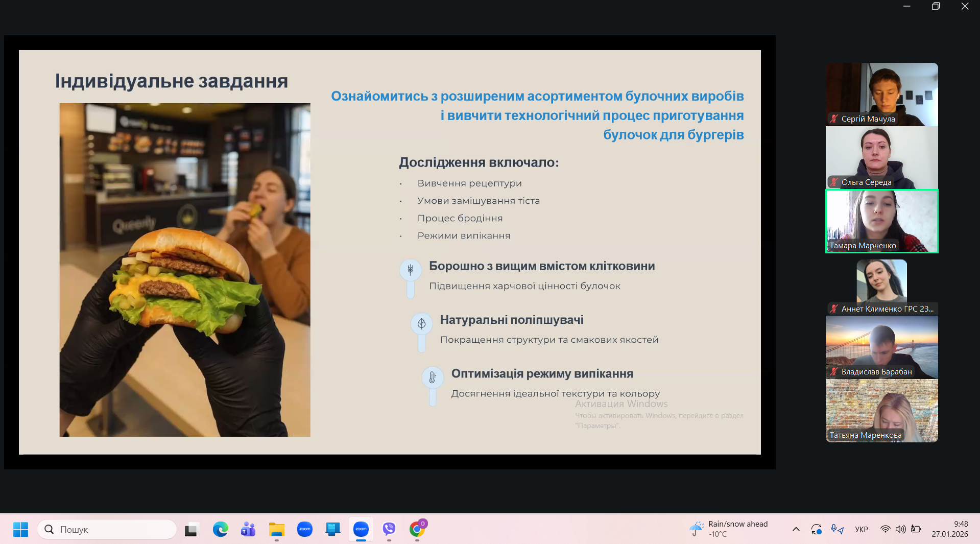Expand the hidden tray icons chevron
The image size is (980, 544).
[796, 529]
